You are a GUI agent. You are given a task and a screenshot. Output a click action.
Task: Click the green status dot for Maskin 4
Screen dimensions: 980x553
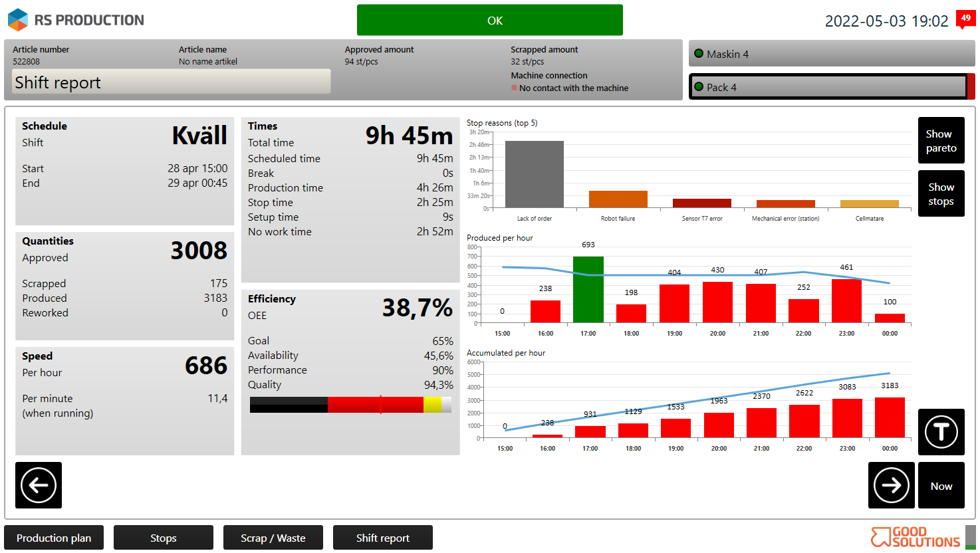click(x=699, y=54)
